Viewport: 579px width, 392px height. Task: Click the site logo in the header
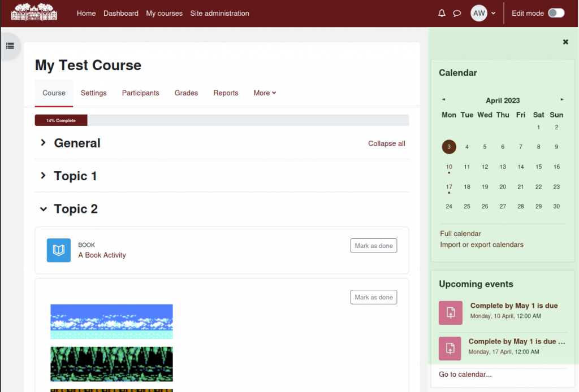coord(34,12)
